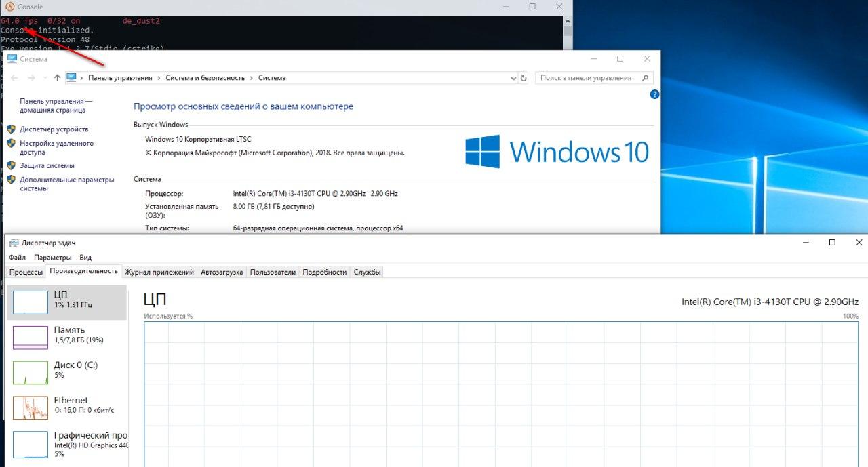Close the Система window

point(647,59)
